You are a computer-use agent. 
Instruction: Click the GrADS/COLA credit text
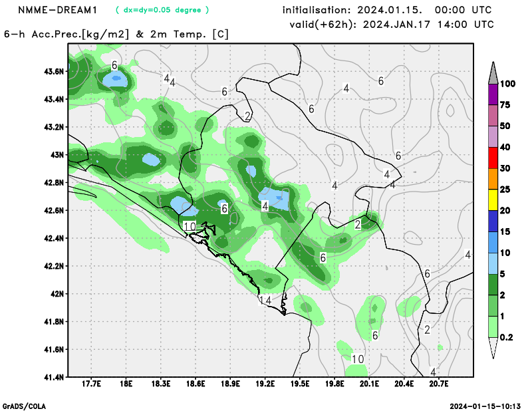point(24,406)
